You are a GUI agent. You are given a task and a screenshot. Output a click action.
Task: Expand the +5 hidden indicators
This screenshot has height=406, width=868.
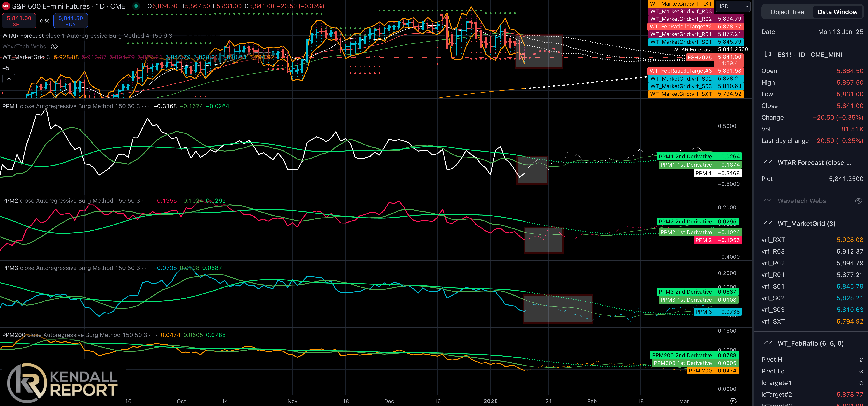point(6,68)
